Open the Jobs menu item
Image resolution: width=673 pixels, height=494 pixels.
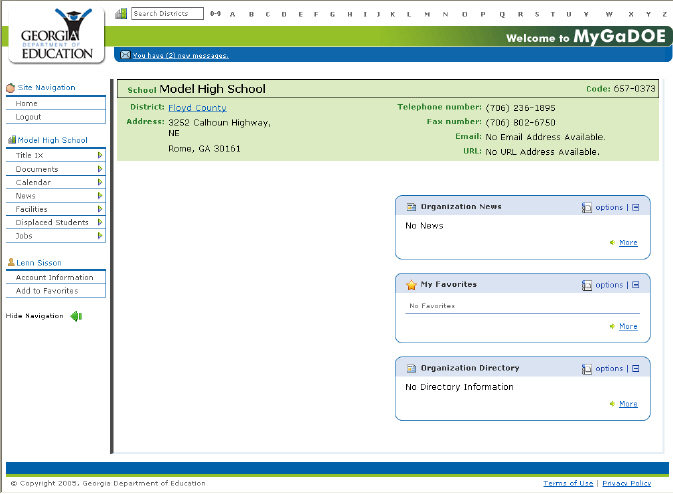pyautogui.click(x=56, y=236)
